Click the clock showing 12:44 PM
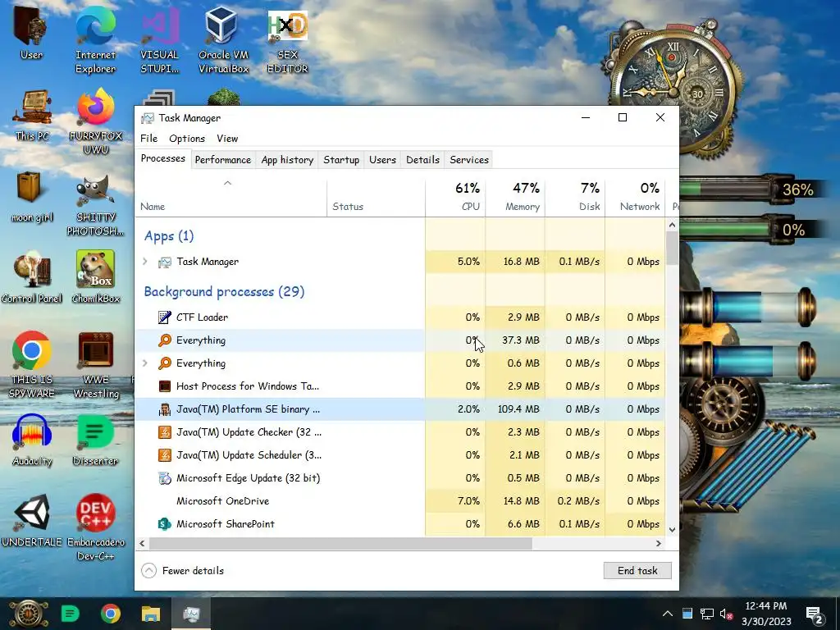 pyautogui.click(x=766, y=614)
